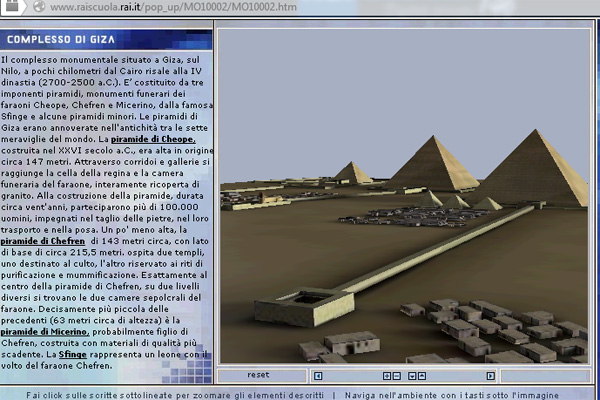Click text 'Naviga nell'ambiente con i tasti sotto l'immagine'
The height and width of the screenshot is (400, 600).
[452, 395]
